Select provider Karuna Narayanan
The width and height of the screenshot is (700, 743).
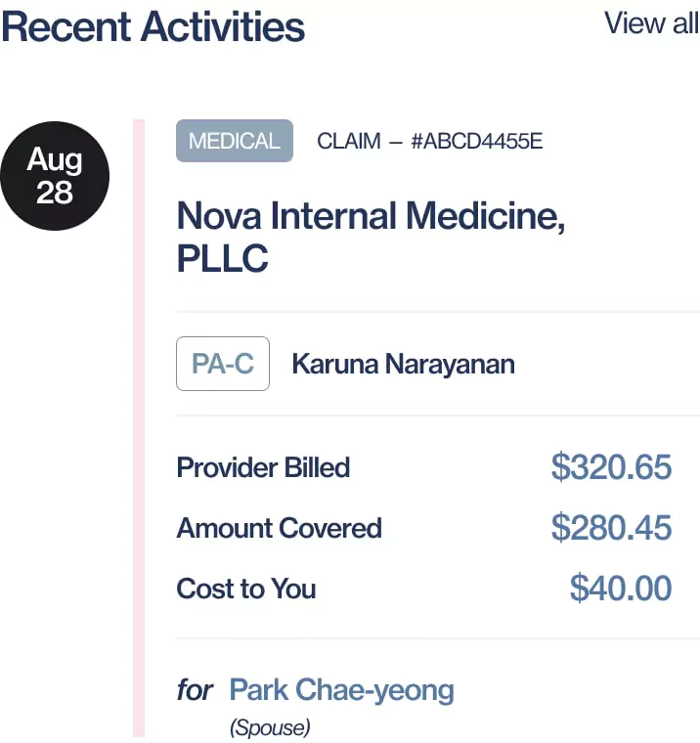click(x=403, y=365)
